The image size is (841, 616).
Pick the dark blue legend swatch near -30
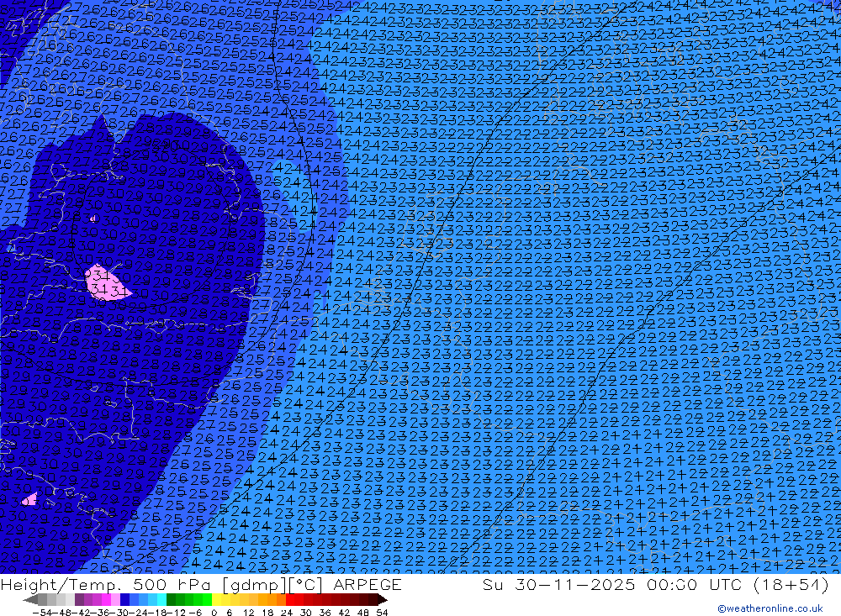(125, 599)
